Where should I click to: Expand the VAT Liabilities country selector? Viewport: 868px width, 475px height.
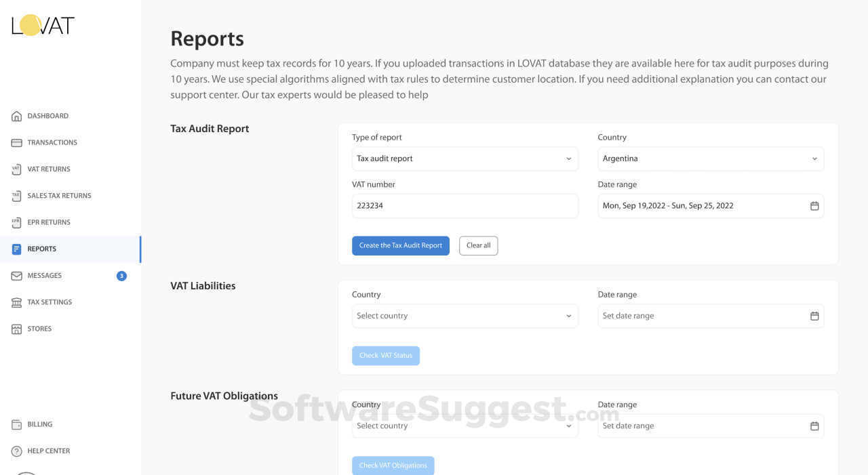[x=465, y=316]
